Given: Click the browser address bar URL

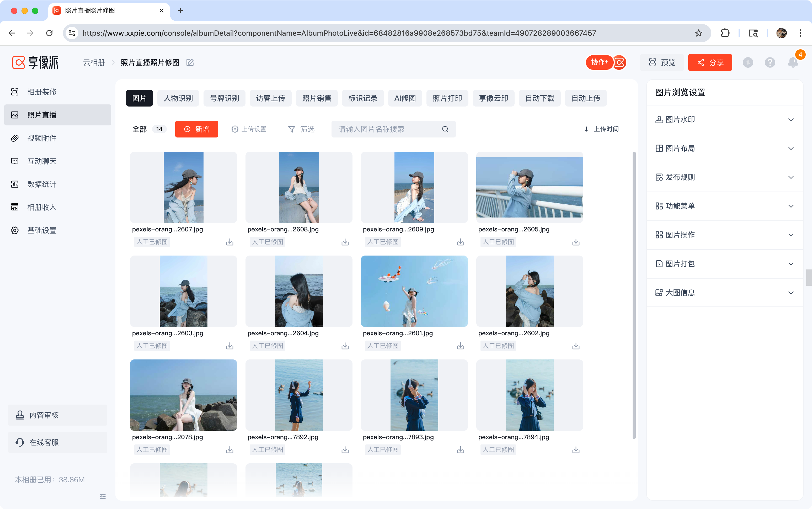Looking at the screenshot, I should pos(339,33).
